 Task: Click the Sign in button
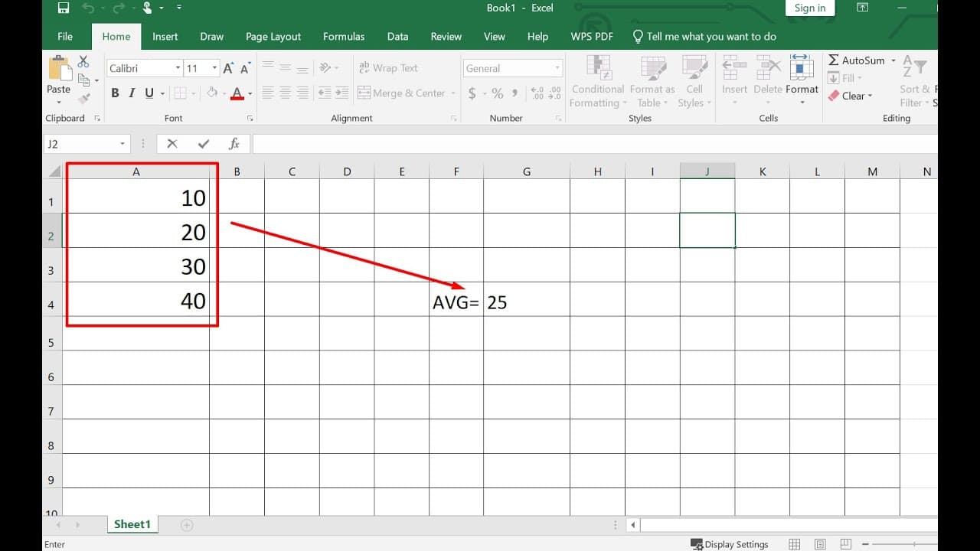pyautogui.click(x=809, y=8)
